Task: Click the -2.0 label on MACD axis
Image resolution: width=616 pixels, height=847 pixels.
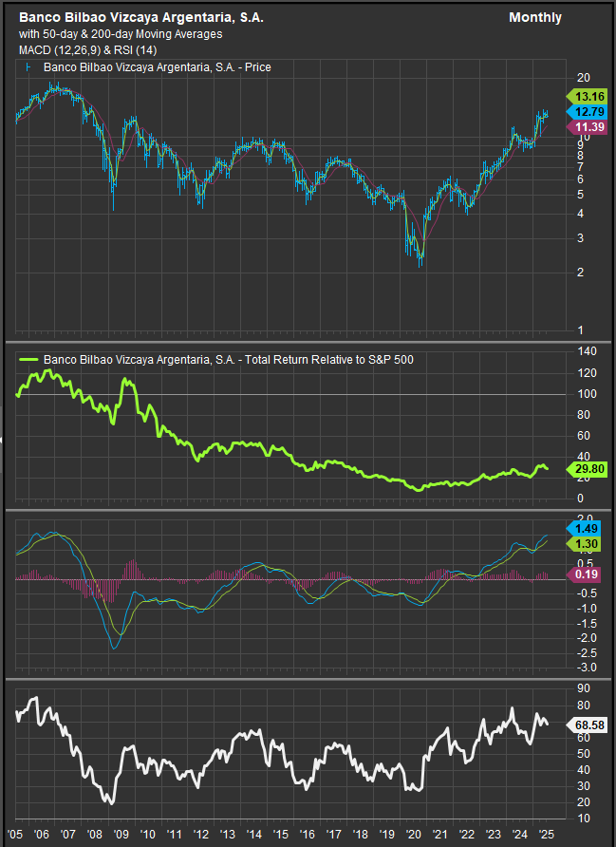Action: 587,638
